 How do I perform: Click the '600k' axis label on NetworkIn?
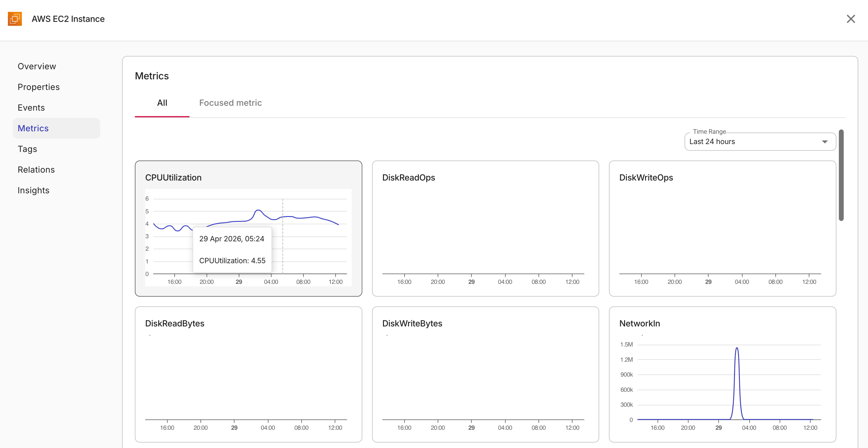tap(627, 390)
